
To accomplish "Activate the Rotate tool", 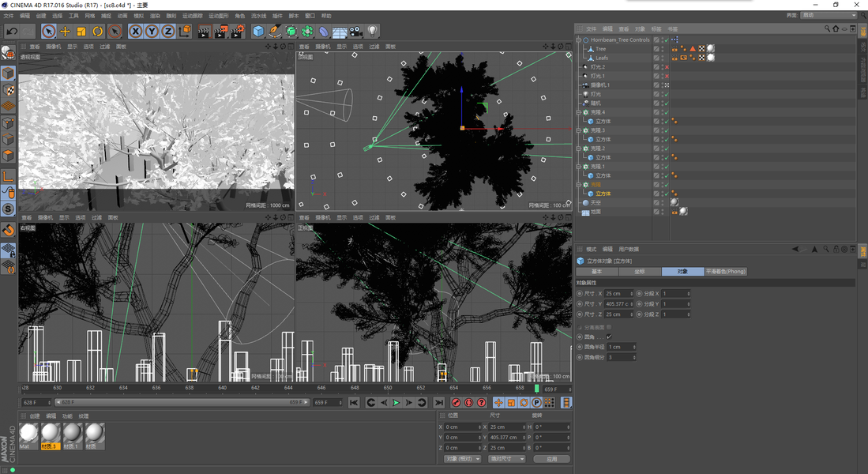I will (98, 32).
